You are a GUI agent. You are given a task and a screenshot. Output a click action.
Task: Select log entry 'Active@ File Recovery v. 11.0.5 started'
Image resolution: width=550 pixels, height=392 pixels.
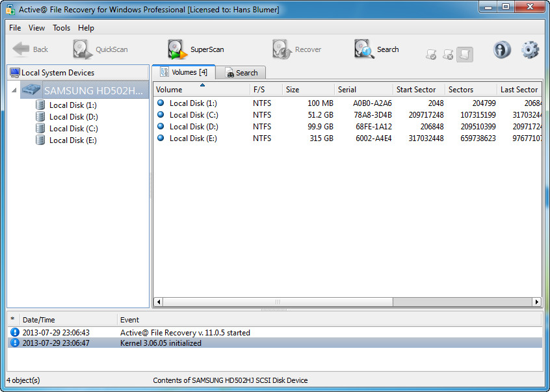tap(274, 332)
